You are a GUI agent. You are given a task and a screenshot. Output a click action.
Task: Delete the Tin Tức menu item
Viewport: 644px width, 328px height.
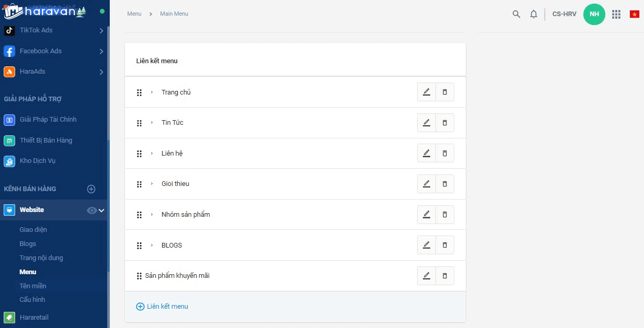(445, 123)
